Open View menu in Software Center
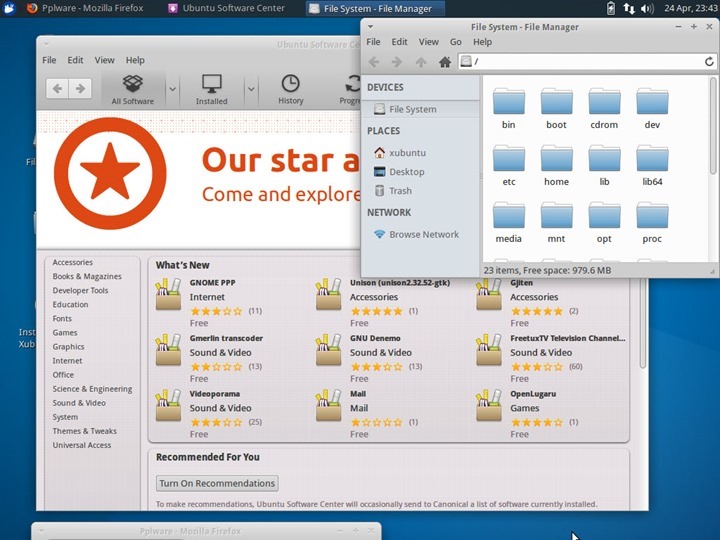720x540 pixels. [x=104, y=60]
